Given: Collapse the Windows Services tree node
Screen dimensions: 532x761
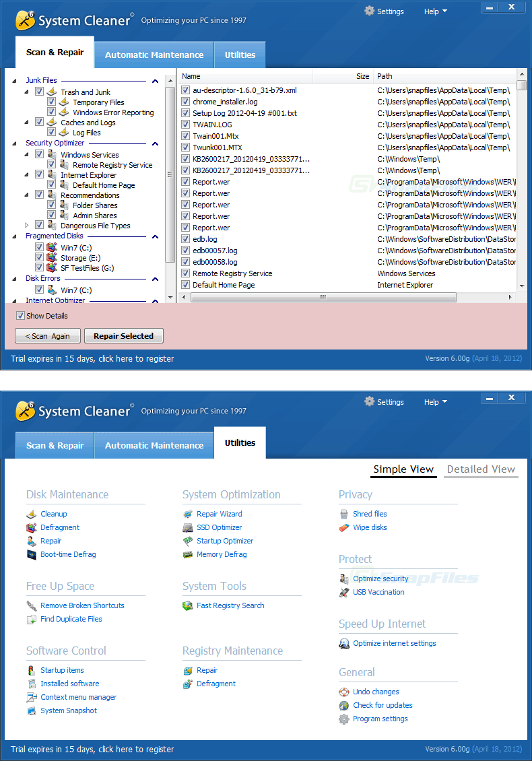Looking at the screenshot, I should (x=27, y=154).
